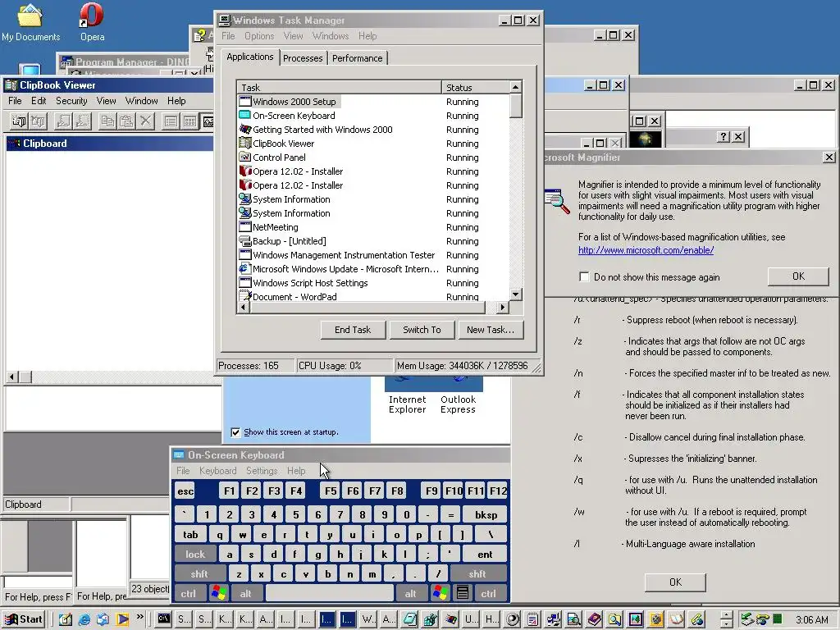Click the On-Screen Keyboard row icon in task list

pyautogui.click(x=244, y=115)
